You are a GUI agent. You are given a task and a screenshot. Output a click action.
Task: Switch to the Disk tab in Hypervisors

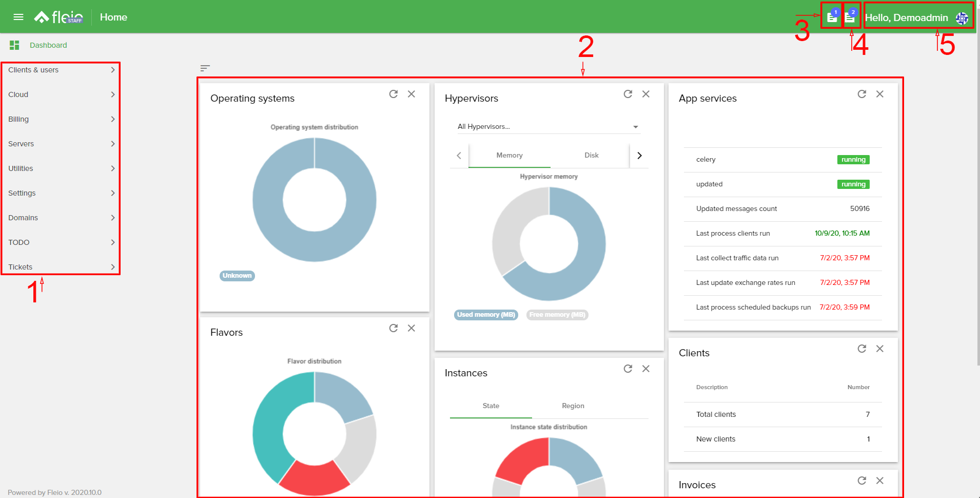point(591,155)
